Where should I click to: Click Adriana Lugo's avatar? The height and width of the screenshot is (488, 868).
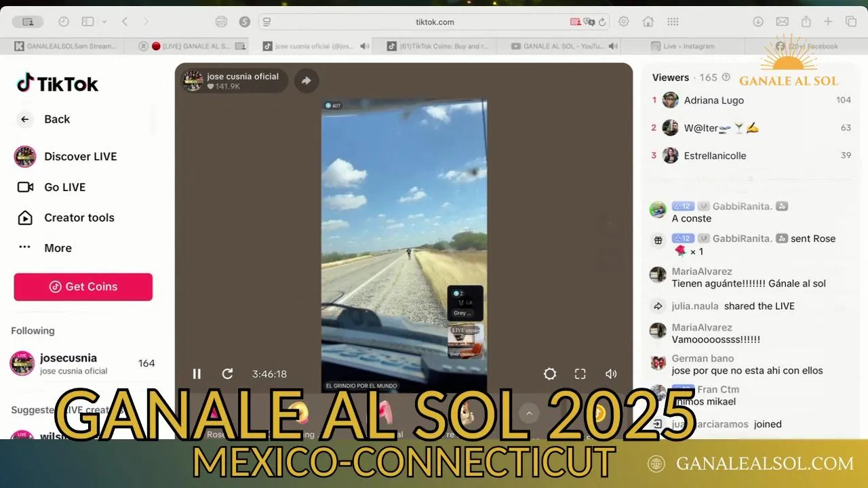671,100
